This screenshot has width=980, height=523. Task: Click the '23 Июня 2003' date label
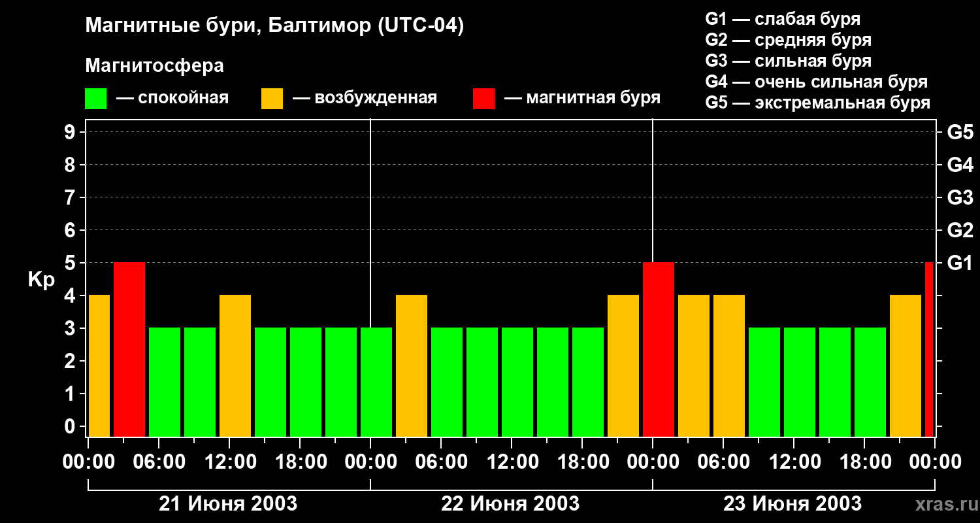pyautogui.click(x=792, y=504)
